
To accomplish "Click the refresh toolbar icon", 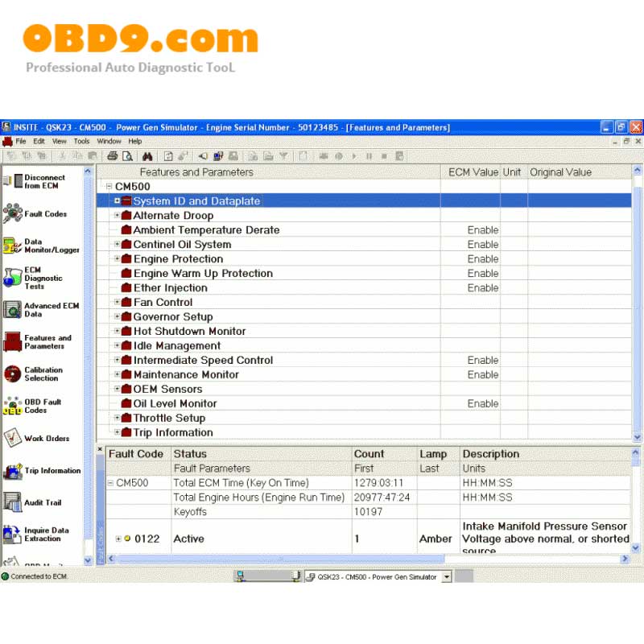I will point(168,156).
